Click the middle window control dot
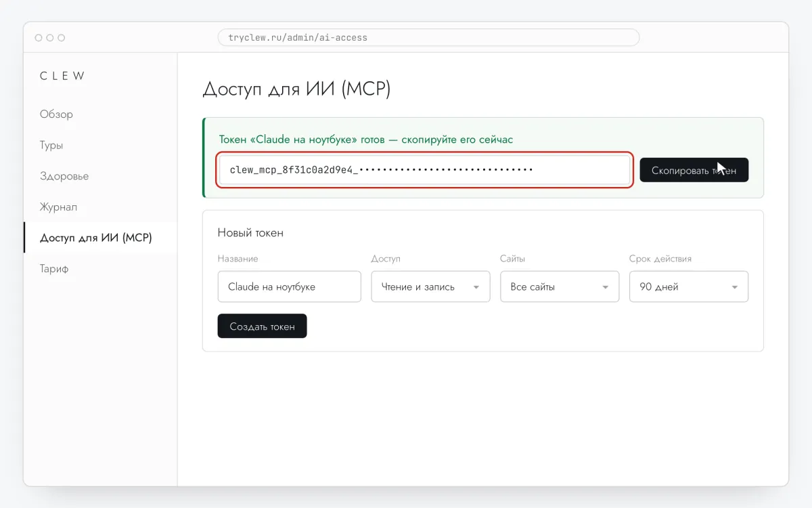Viewport: 812px width, 508px height. [50, 38]
